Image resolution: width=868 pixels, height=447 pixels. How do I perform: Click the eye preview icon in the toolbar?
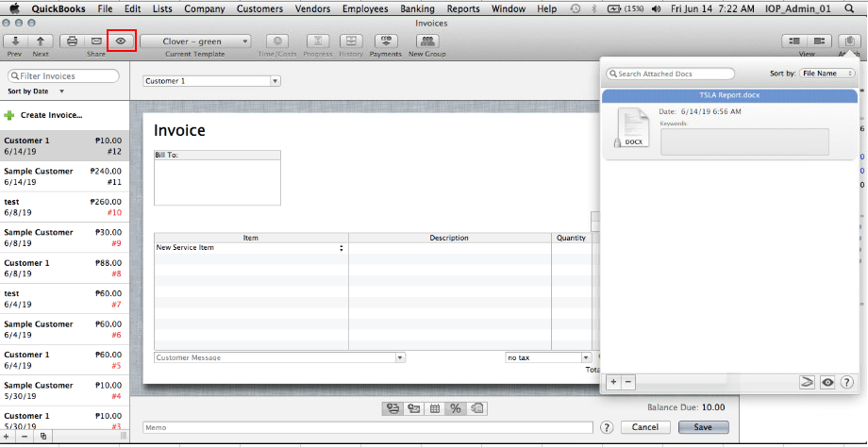[121, 41]
